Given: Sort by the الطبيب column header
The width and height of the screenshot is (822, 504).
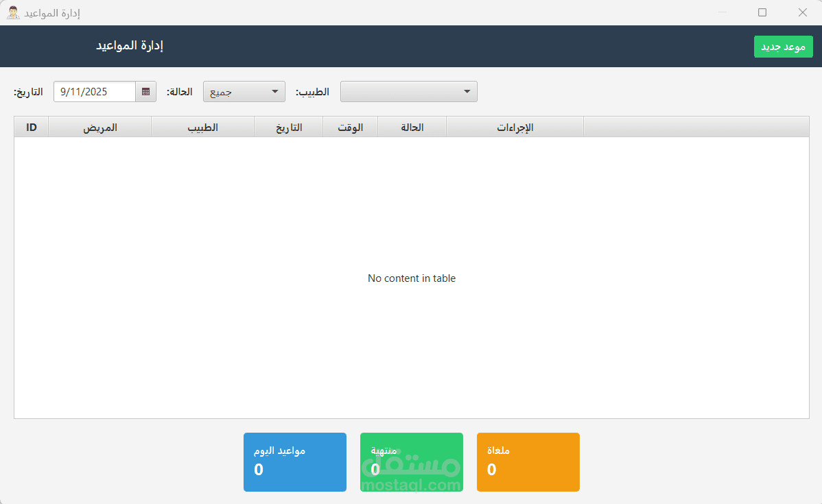Looking at the screenshot, I should coord(203,128).
